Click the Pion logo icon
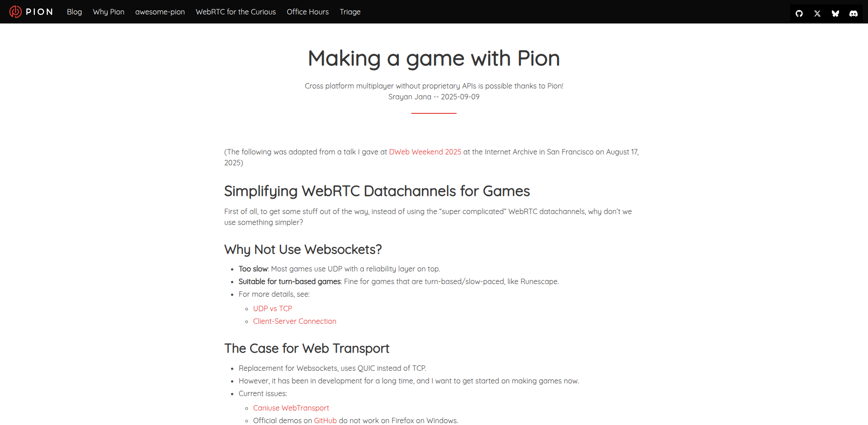Viewport: 868px width, 425px height. 15,12
